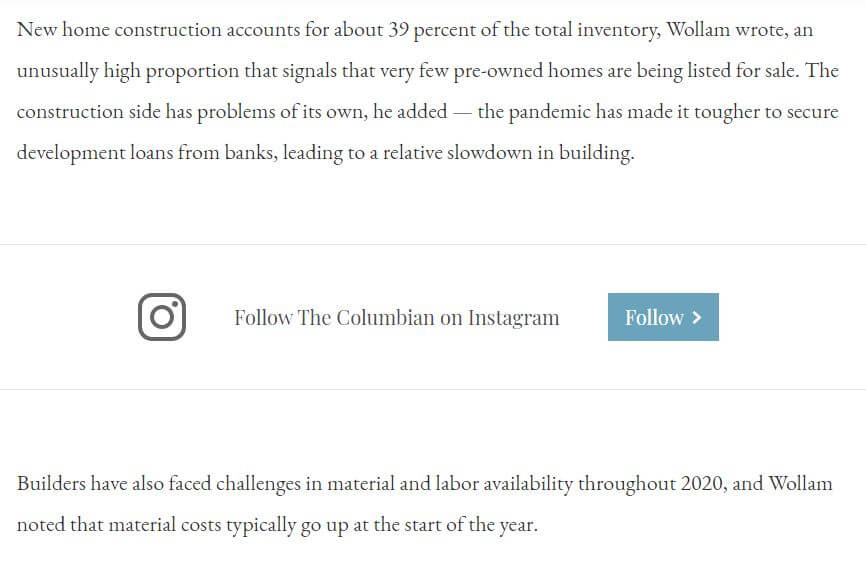Click the word 'Instagram' in the follow banner
866x574 pixels.
point(514,318)
